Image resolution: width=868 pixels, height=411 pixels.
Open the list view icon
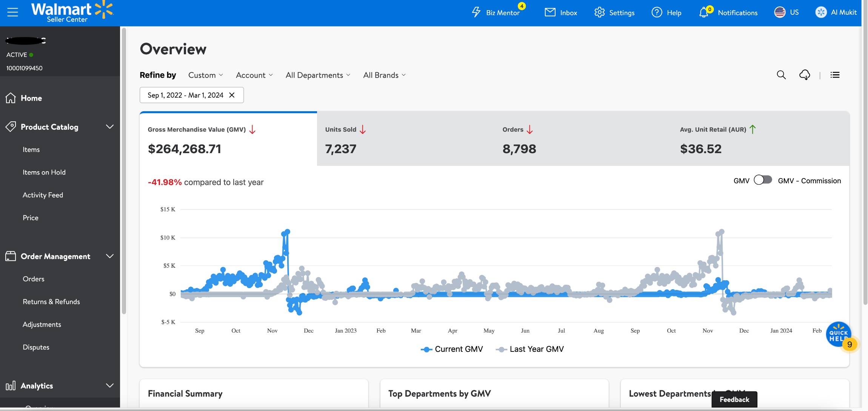tap(835, 75)
